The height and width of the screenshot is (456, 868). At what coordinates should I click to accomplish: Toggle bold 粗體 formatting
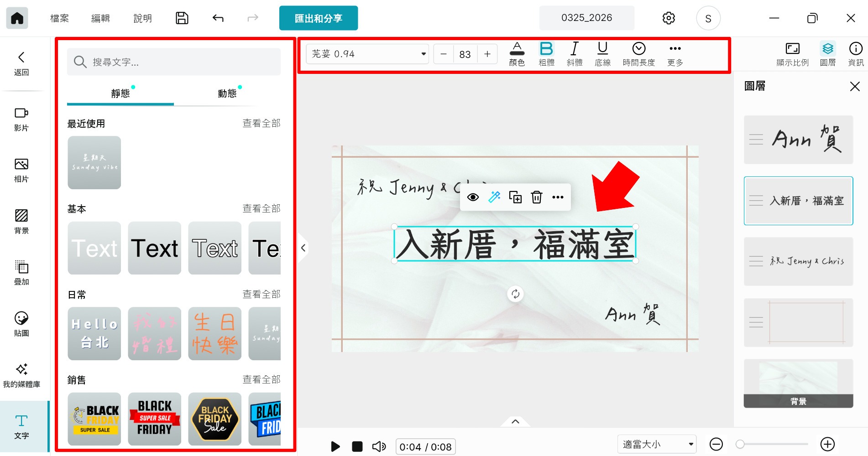(546, 53)
